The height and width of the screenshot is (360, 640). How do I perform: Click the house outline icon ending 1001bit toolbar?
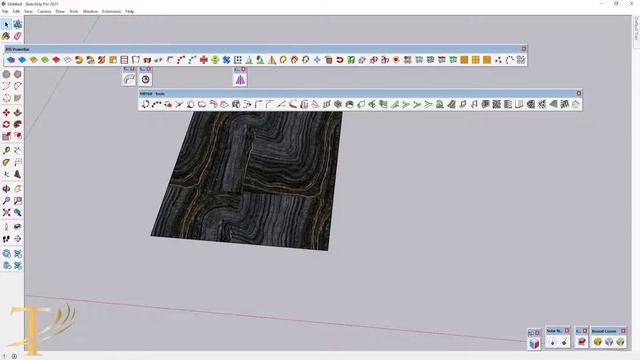point(576,104)
